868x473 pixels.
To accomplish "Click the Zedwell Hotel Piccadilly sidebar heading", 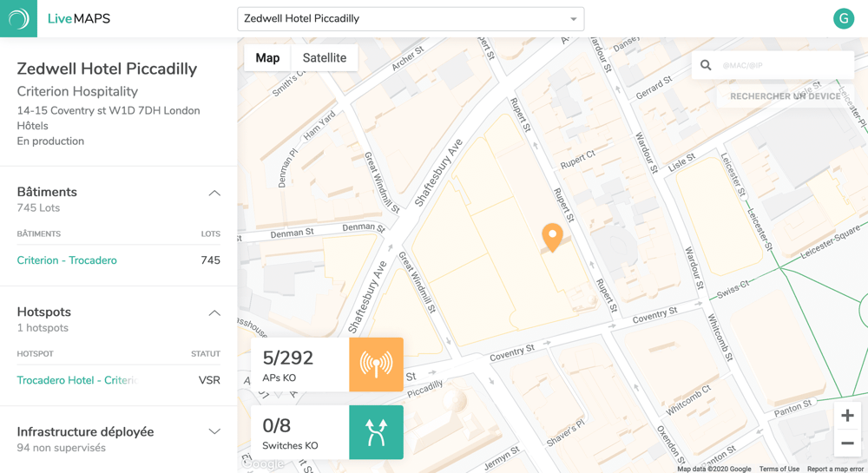I will pyautogui.click(x=107, y=69).
